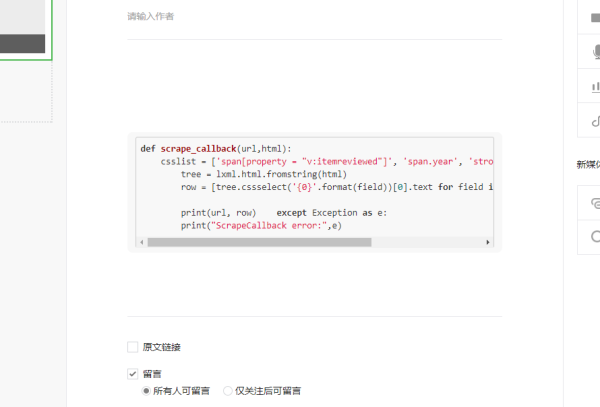Click the music note icon in right panel
The width and height of the screenshot is (600, 407).
point(595,121)
